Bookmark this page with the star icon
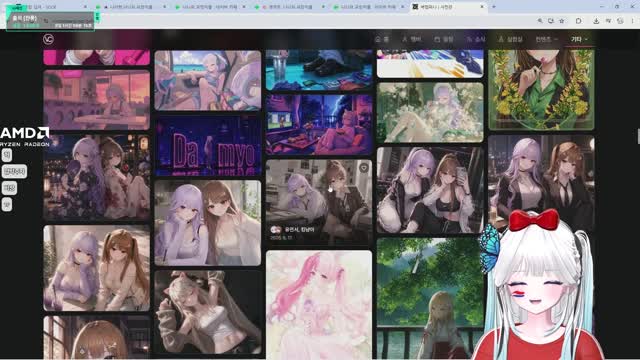 (562, 21)
